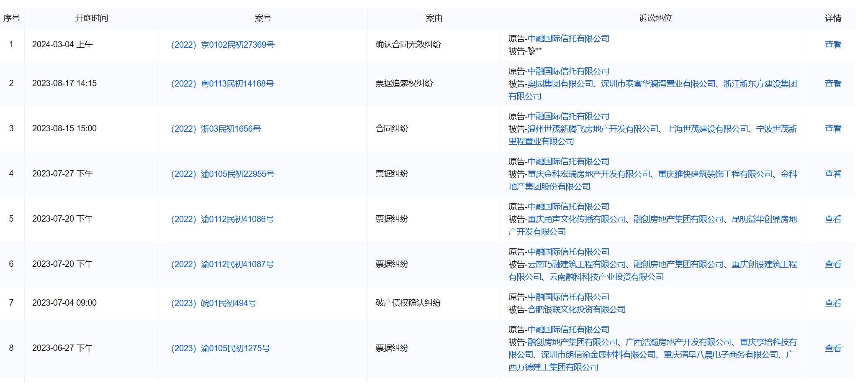Viewport: 868px width, 383px height.
Task: Open 查看 for case 渝0112民初41087号
Action: point(833,264)
